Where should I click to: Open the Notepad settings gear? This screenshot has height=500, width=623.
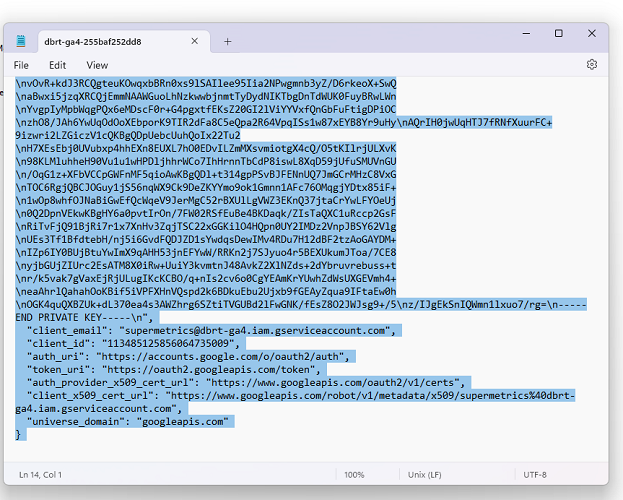tap(592, 64)
